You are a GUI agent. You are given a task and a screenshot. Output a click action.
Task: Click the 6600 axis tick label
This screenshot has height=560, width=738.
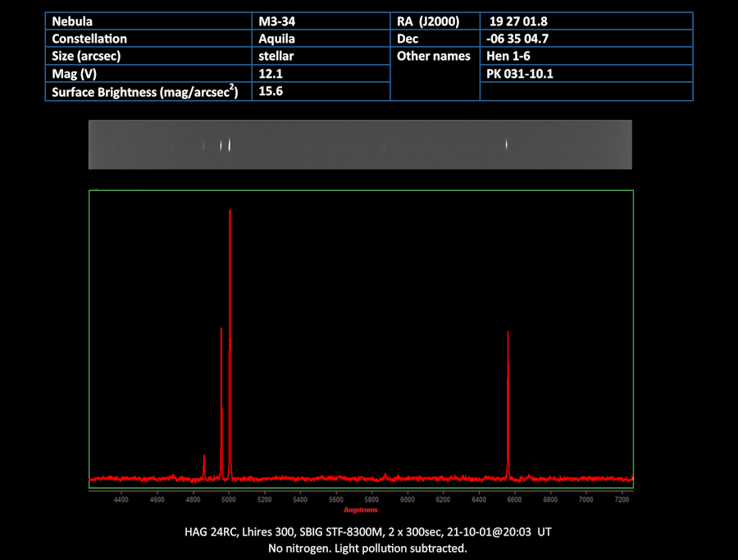tap(514, 500)
